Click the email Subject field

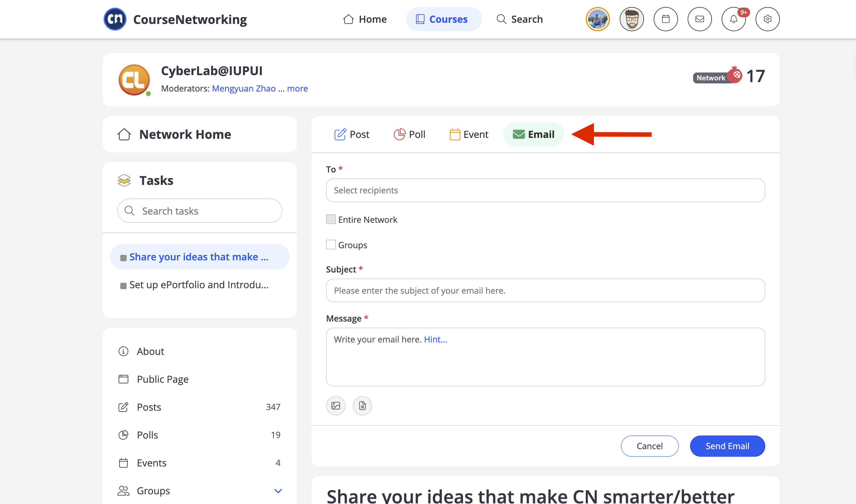click(x=545, y=290)
